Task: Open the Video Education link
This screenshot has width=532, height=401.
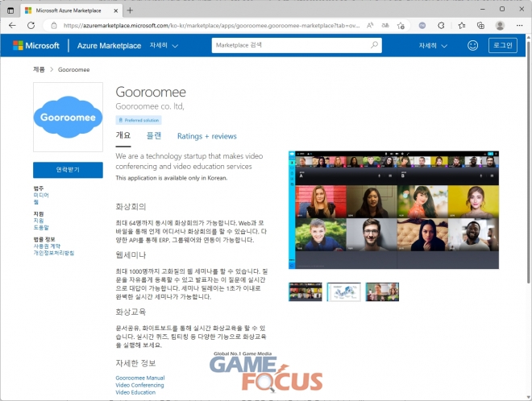Action: click(x=135, y=392)
